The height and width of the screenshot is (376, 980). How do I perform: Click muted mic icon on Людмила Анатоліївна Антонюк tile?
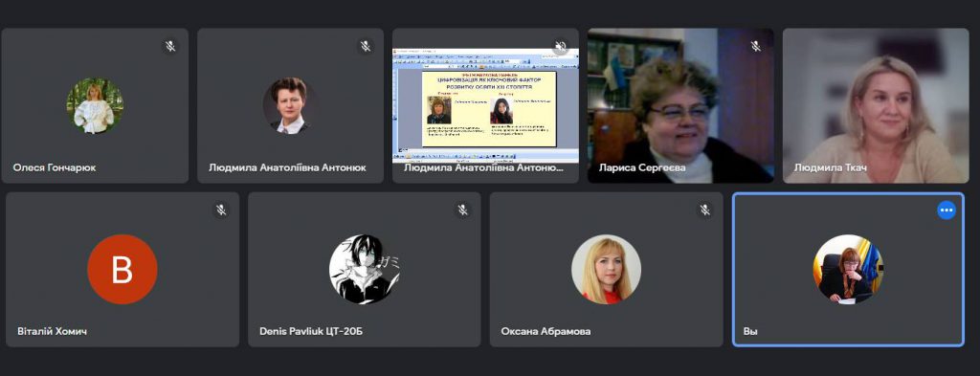[366, 46]
